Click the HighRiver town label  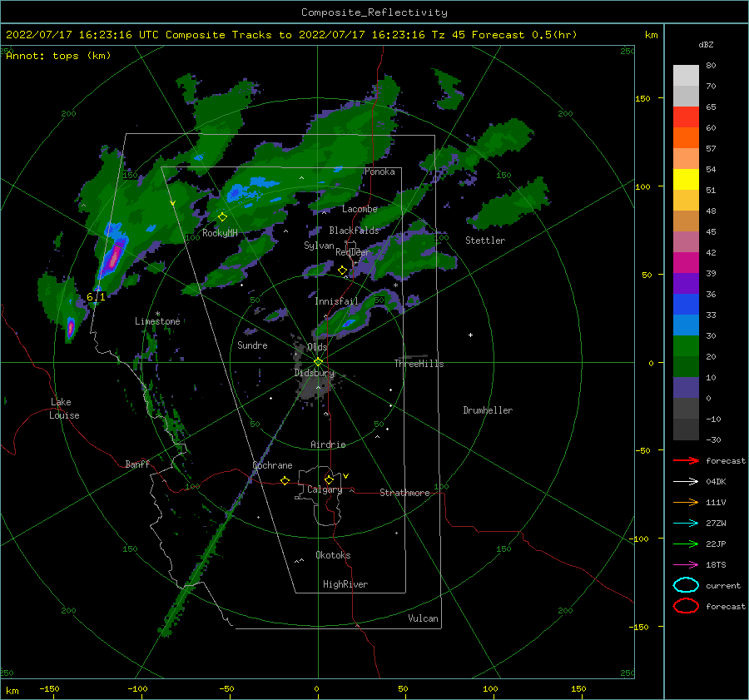345,584
